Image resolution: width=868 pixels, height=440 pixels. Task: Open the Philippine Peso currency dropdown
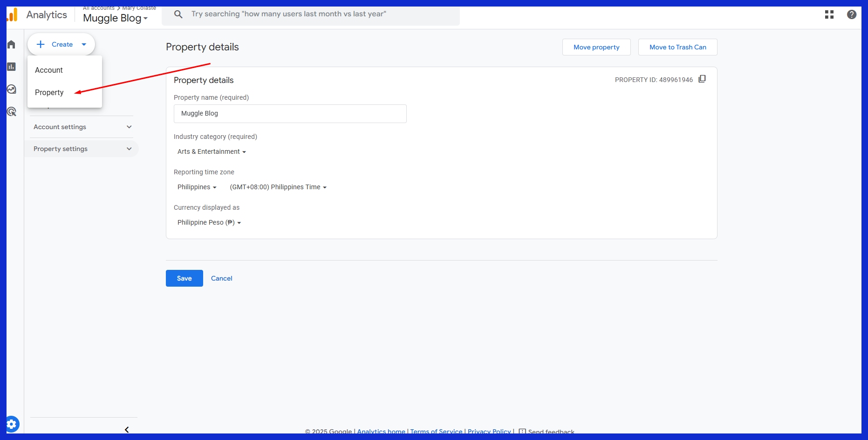[209, 222]
